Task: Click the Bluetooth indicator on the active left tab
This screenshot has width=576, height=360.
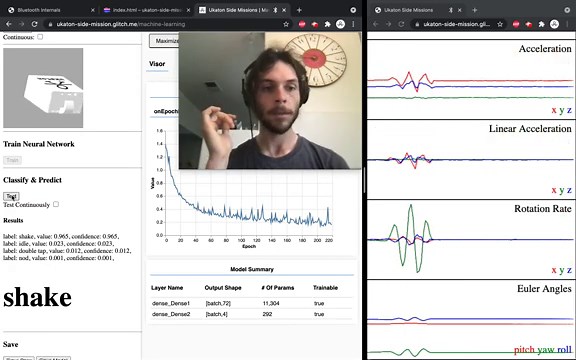Action: click(275, 10)
